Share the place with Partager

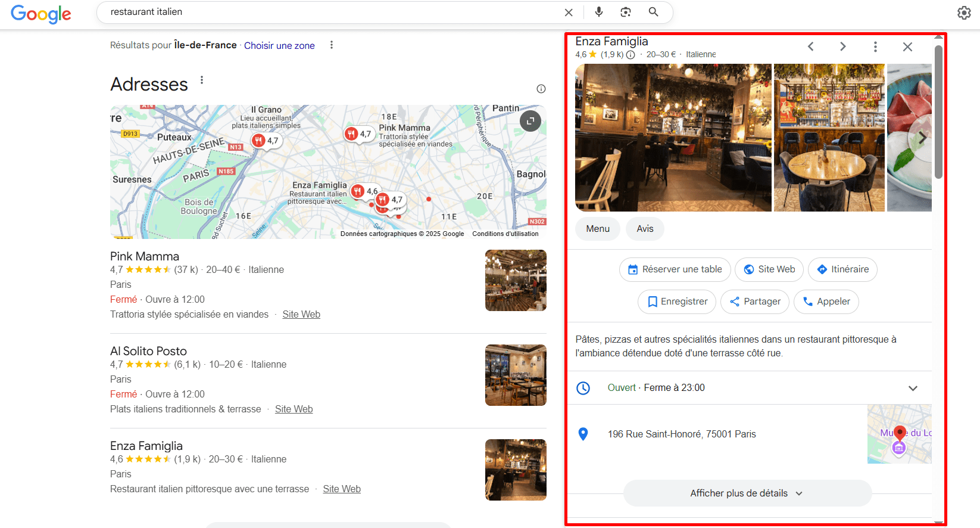pyautogui.click(x=755, y=302)
